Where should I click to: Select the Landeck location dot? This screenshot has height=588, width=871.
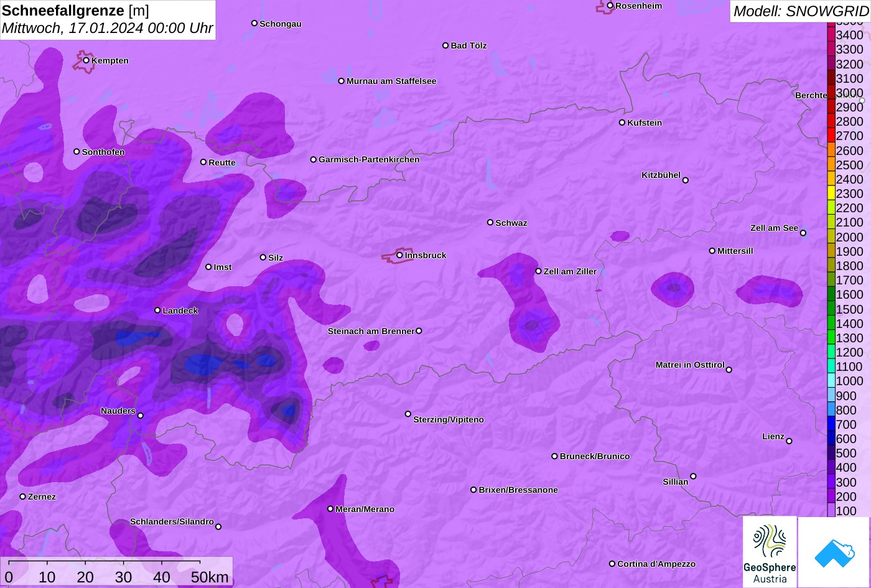(157, 310)
